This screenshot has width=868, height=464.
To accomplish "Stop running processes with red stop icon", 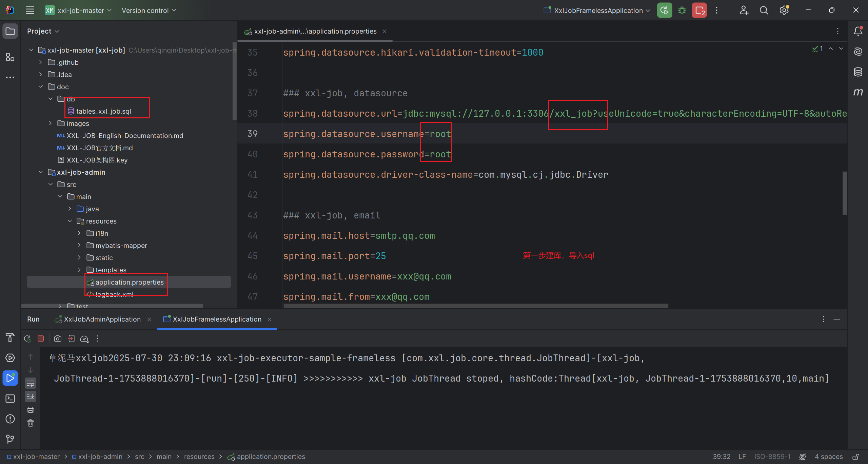I will (699, 10).
